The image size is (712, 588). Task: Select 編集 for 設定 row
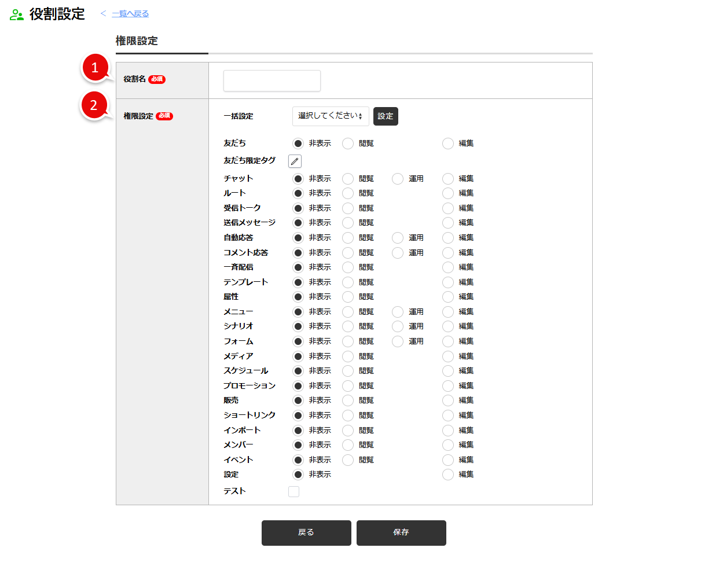tap(448, 475)
